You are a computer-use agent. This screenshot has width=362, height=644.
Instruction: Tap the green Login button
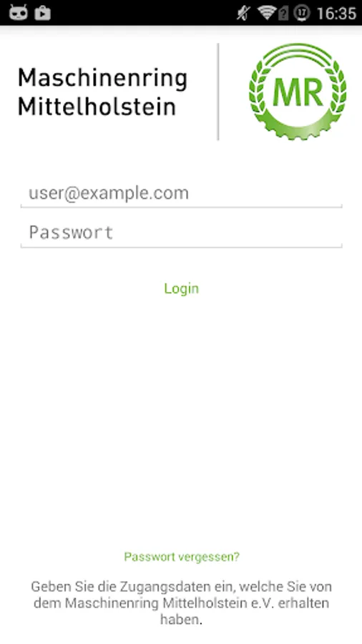point(182,288)
